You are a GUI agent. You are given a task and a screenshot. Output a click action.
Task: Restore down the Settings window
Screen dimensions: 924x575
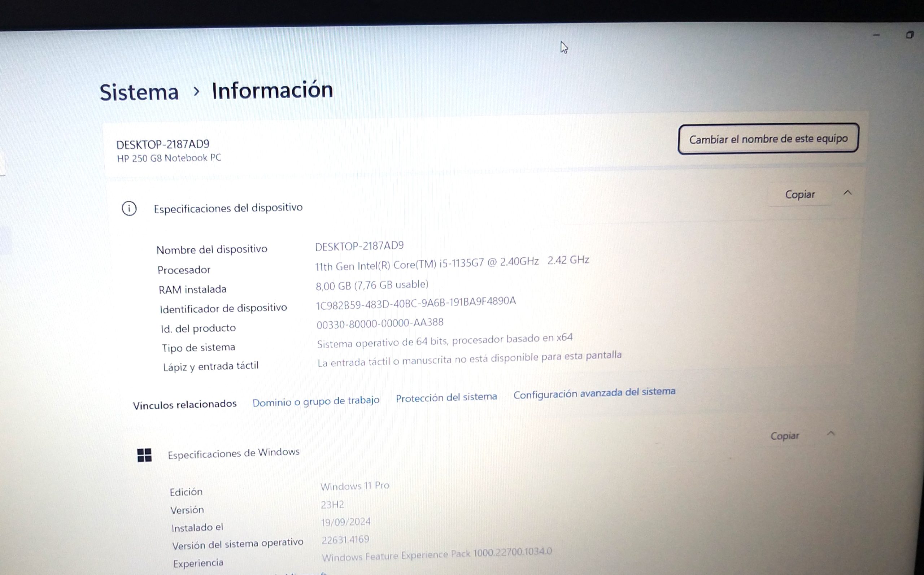(x=910, y=35)
